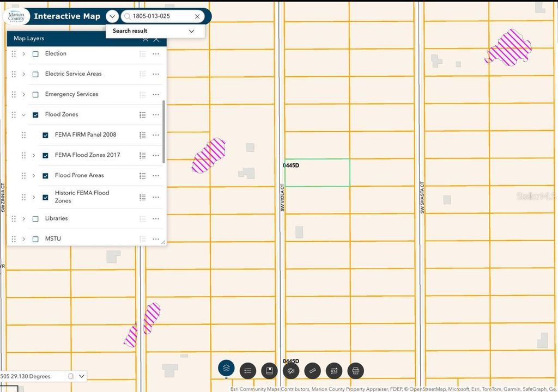Click the parcel search input field
The height and width of the screenshot is (392, 558).
tap(161, 16)
